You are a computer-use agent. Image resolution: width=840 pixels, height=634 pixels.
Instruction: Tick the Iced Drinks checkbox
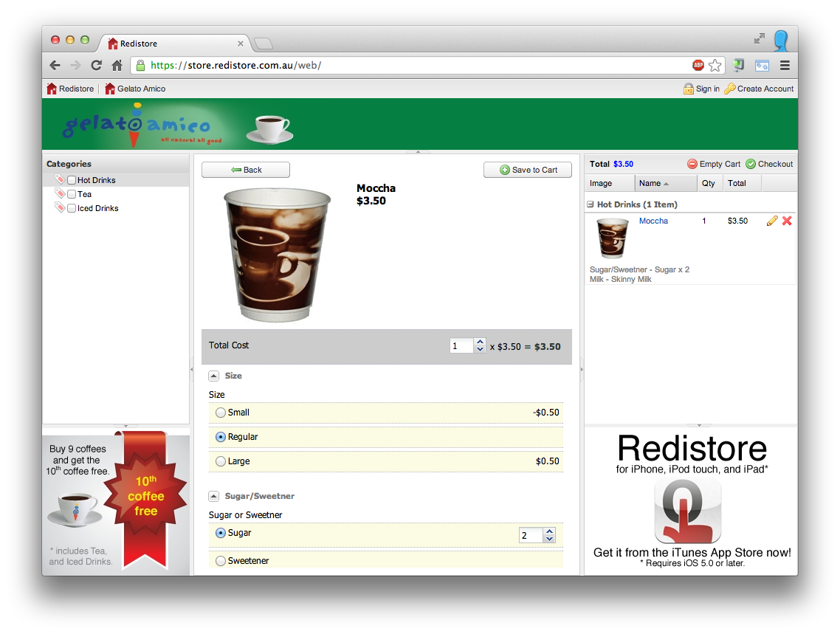click(x=72, y=207)
